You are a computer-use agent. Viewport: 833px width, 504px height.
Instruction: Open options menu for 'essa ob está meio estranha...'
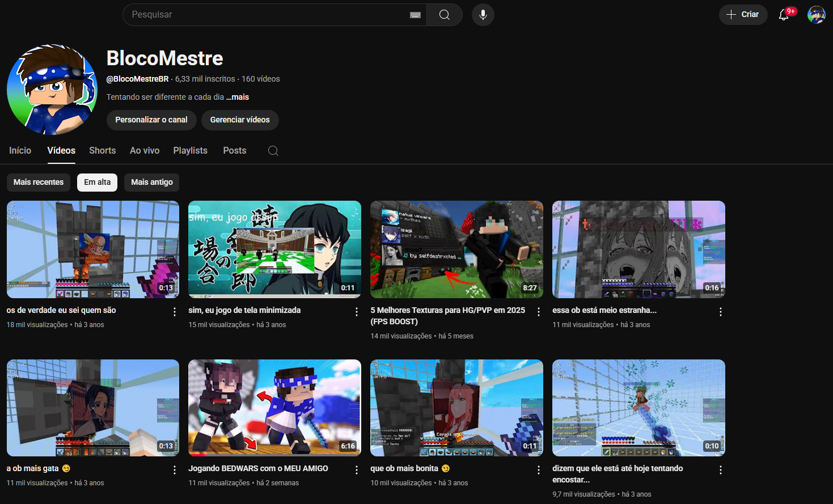pyautogui.click(x=721, y=312)
